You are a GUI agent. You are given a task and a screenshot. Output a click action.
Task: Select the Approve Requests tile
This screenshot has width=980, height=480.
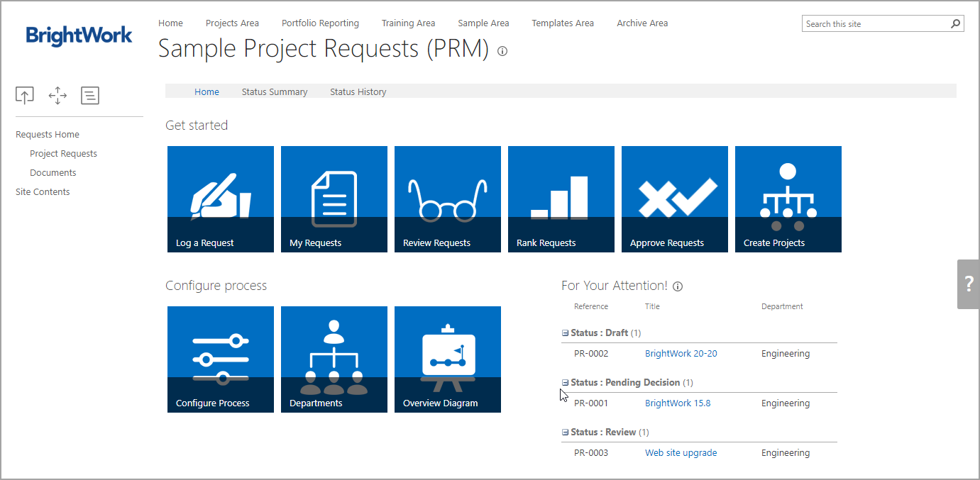pyautogui.click(x=674, y=199)
